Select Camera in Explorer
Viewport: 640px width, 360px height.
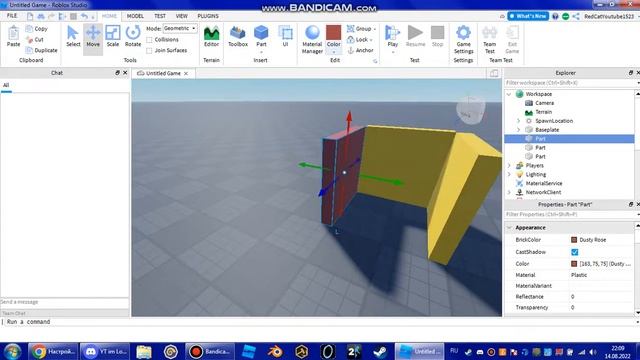(x=544, y=103)
